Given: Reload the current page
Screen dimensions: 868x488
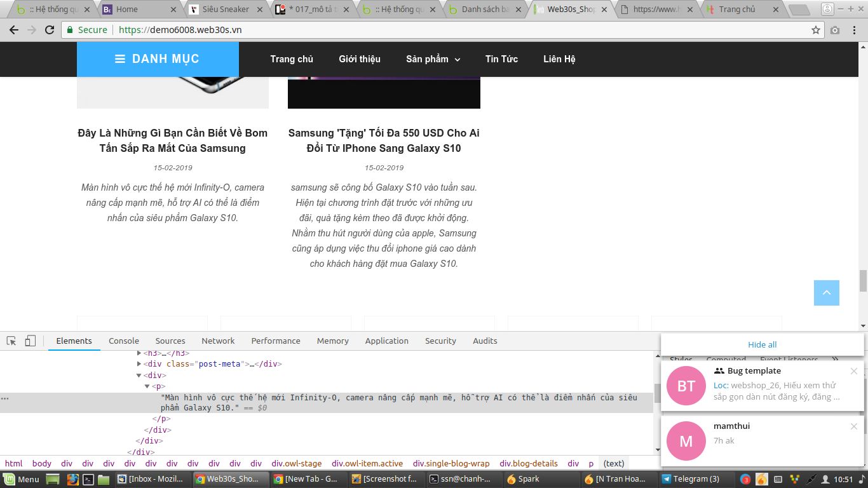Looking at the screenshot, I should click(x=50, y=30).
